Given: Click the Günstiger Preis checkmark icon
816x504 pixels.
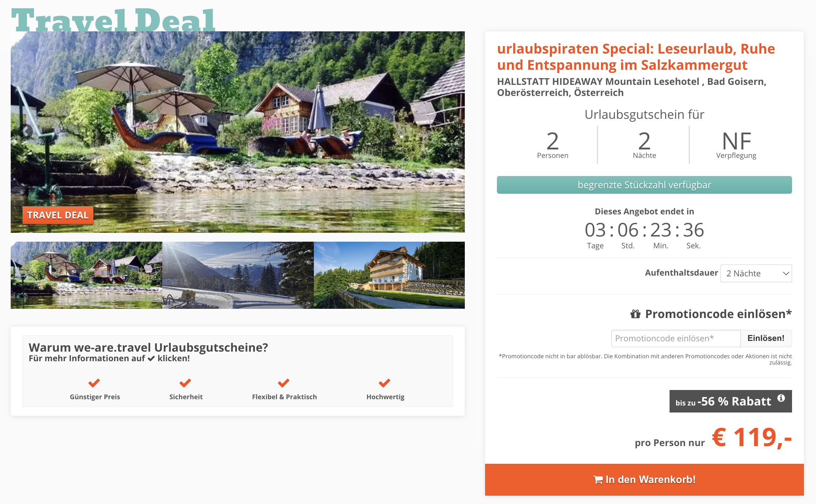Looking at the screenshot, I should click(x=94, y=383).
